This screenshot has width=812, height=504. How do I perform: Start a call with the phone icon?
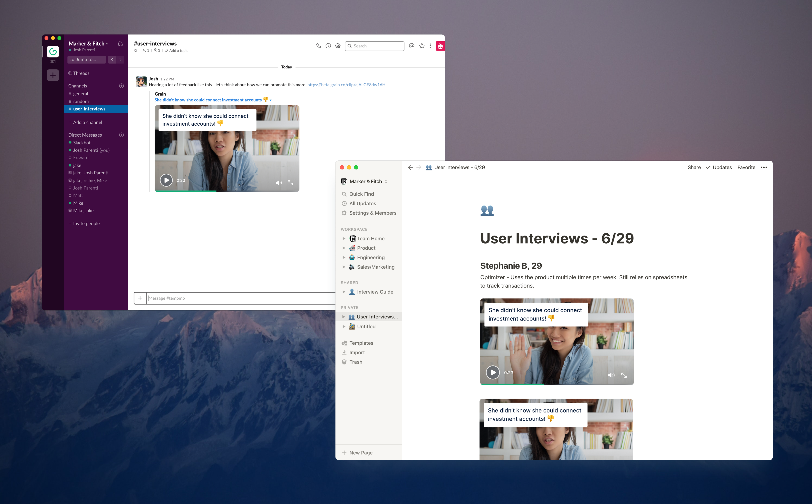point(318,46)
